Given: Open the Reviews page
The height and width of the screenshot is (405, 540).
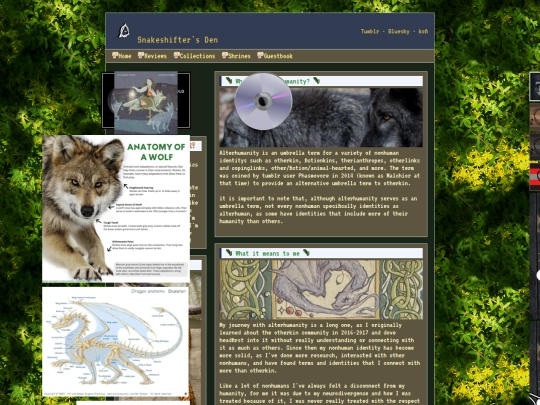Looking at the screenshot, I should click(152, 55).
